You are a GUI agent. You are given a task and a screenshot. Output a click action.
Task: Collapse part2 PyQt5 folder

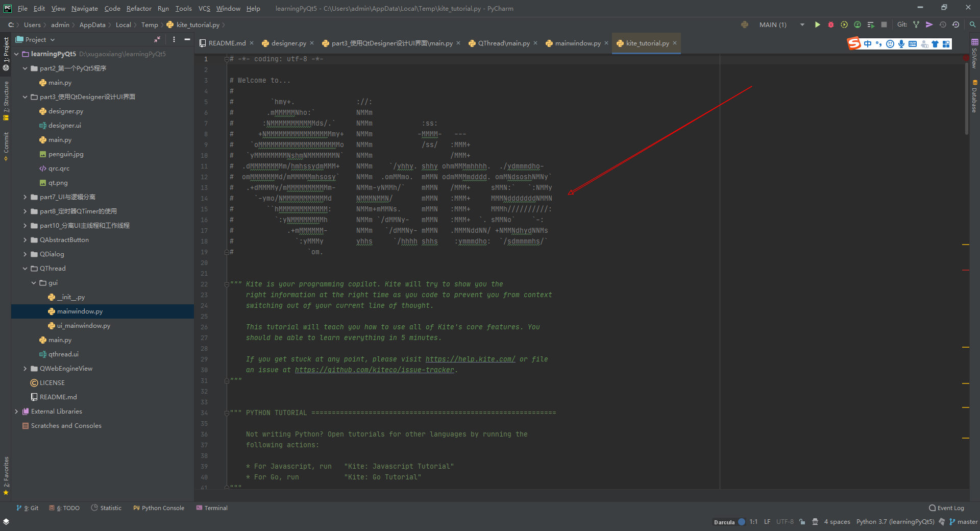coord(25,68)
